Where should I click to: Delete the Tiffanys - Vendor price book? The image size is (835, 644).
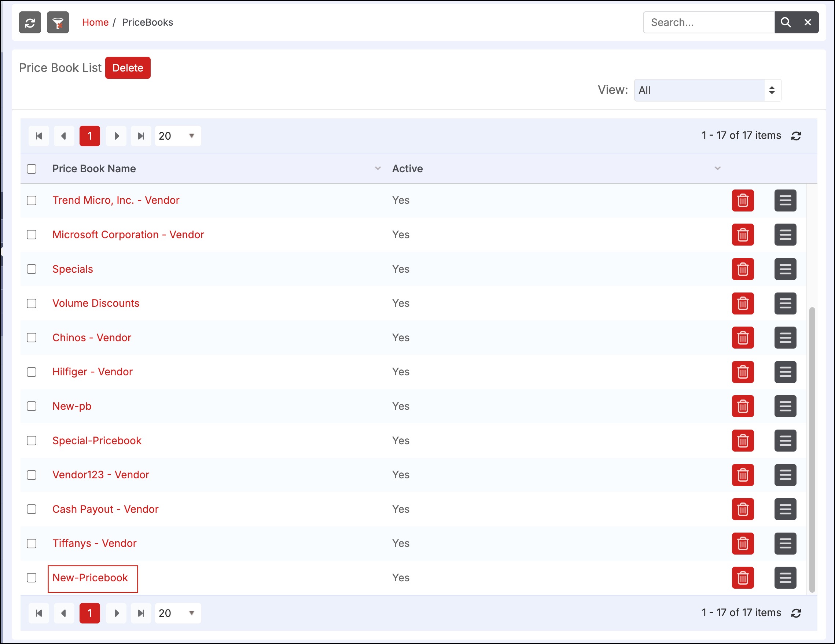tap(743, 544)
